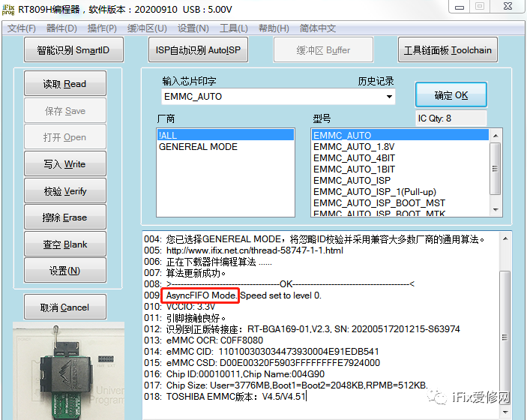The width and height of the screenshot is (527, 420).
Task: Select EMMC_AUTO_ISP_1(Pull-up) model
Action: (x=400, y=192)
